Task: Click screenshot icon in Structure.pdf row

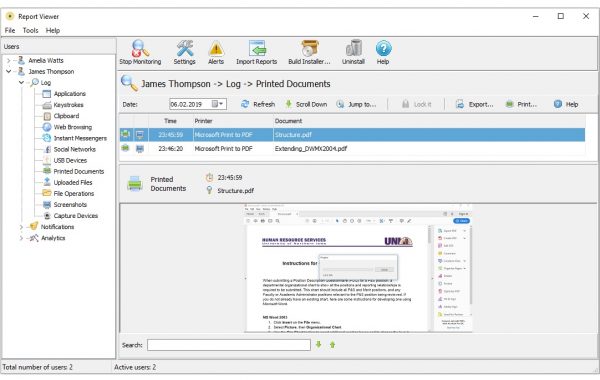Action: click(x=140, y=135)
